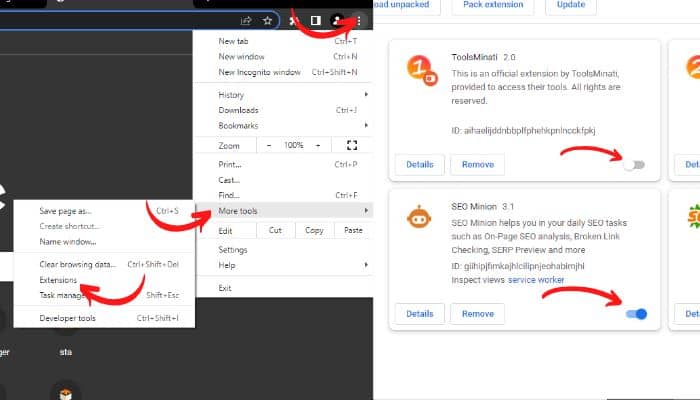Screen dimensions: 700x400
Task: Open Clear browsing data... in submenu
Action: point(104,264)
